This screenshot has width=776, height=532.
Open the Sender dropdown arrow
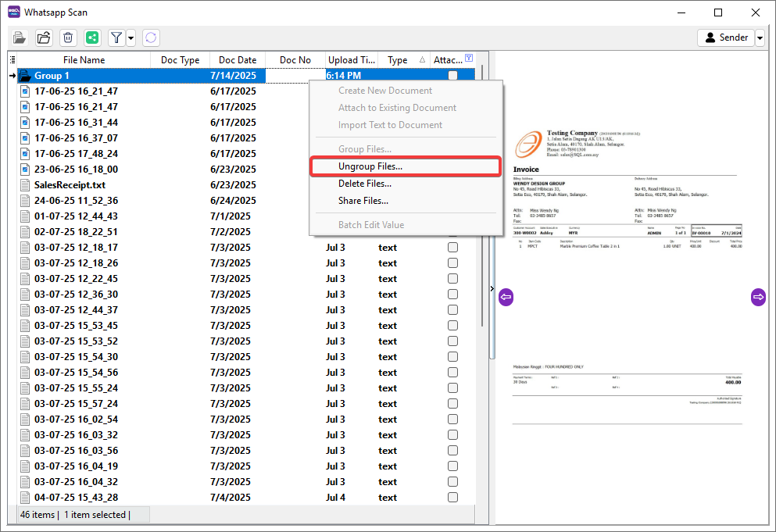click(760, 37)
